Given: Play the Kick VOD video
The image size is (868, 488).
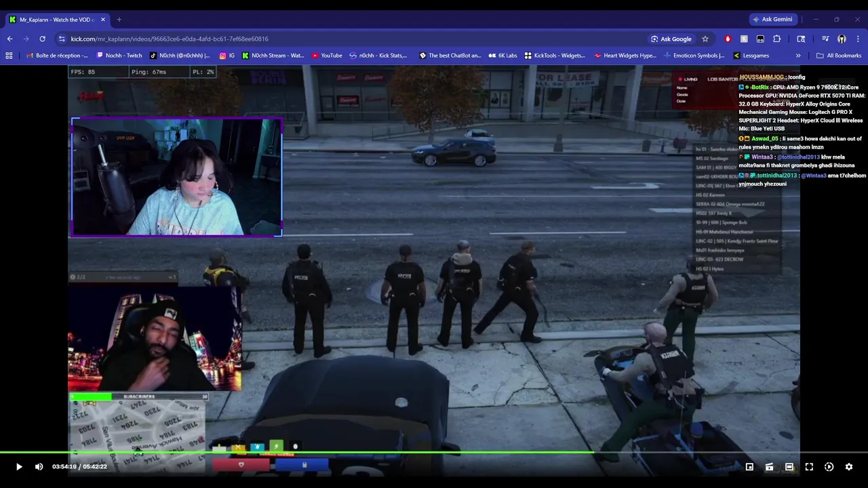Looking at the screenshot, I should [x=18, y=466].
